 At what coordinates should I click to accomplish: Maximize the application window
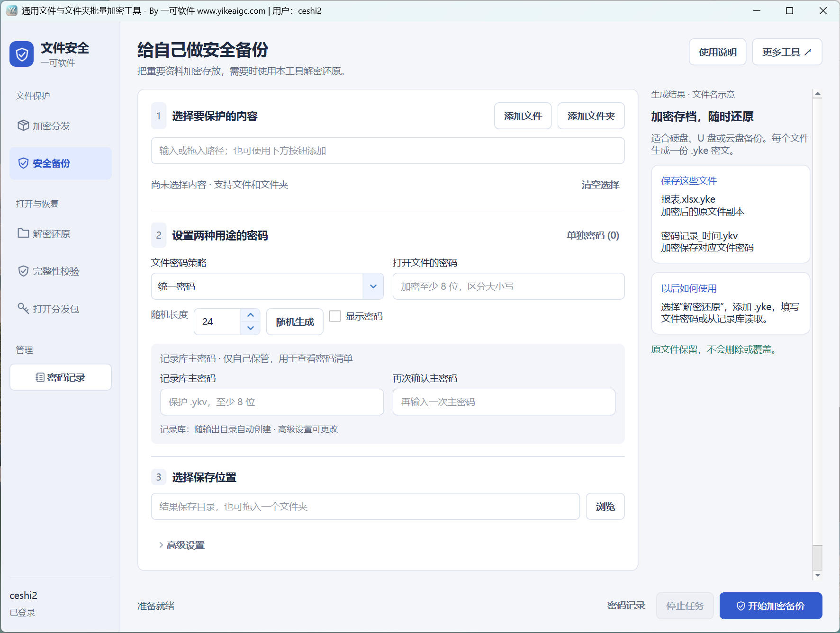click(x=789, y=10)
